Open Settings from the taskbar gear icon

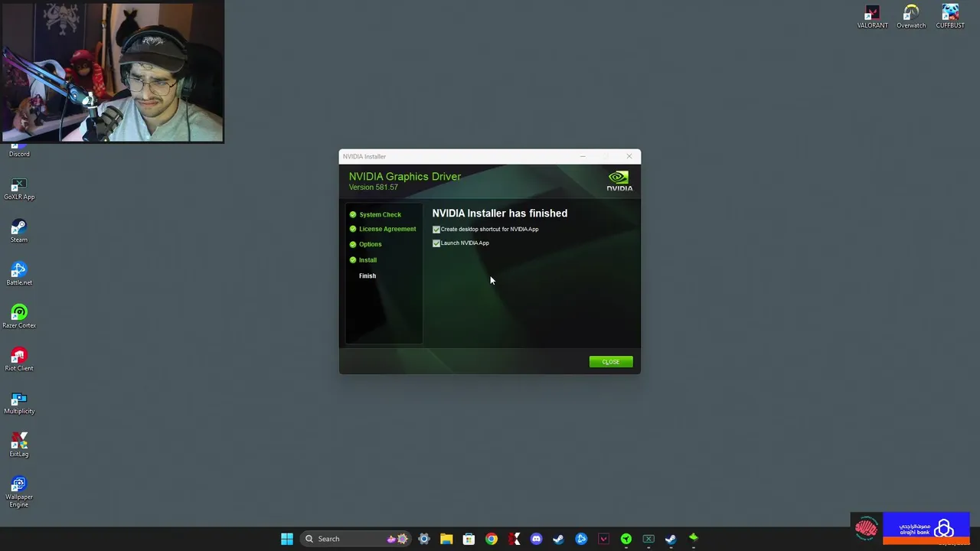pyautogui.click(x=424, y=539)
